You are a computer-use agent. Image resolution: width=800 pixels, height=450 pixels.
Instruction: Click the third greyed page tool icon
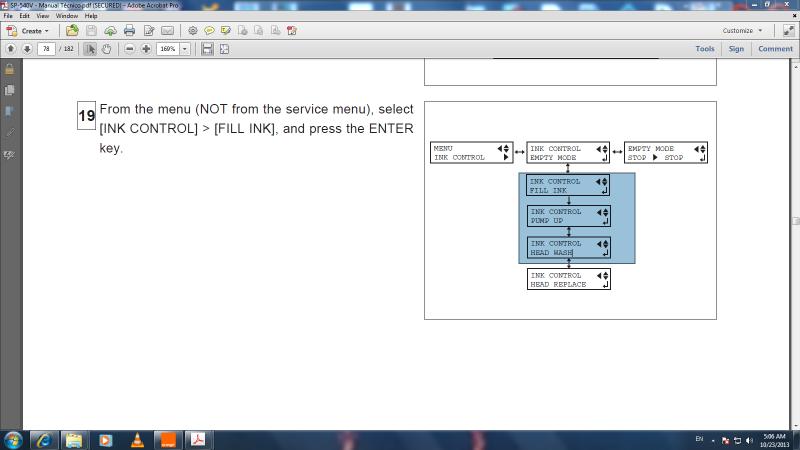click(x=276, y=31)
